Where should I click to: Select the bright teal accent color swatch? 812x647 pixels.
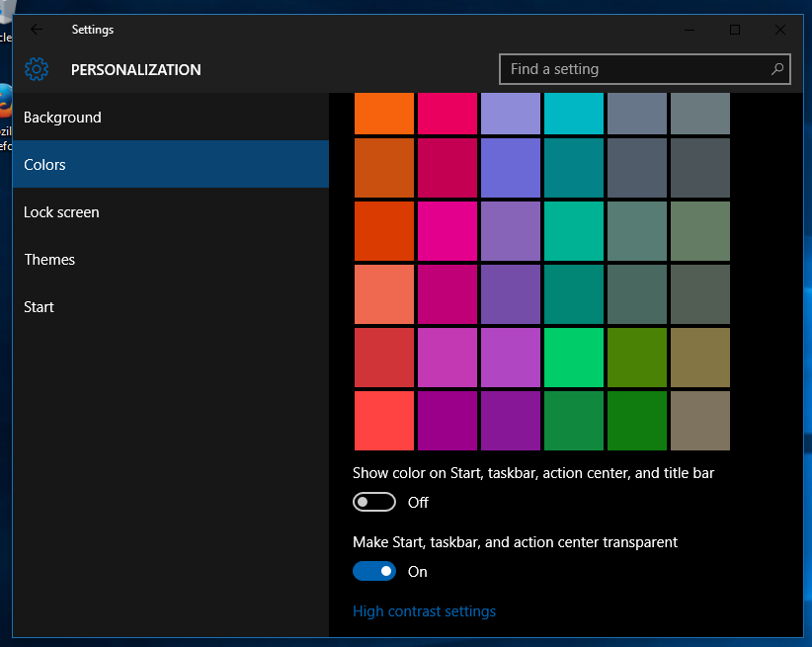pyautogui.click(x=574, y=112)
